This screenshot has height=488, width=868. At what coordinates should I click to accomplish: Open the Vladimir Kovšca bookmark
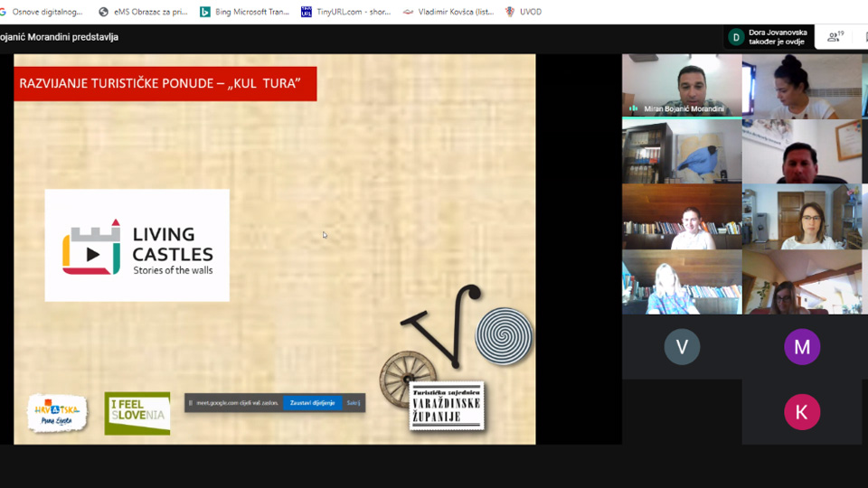[448, 12]
